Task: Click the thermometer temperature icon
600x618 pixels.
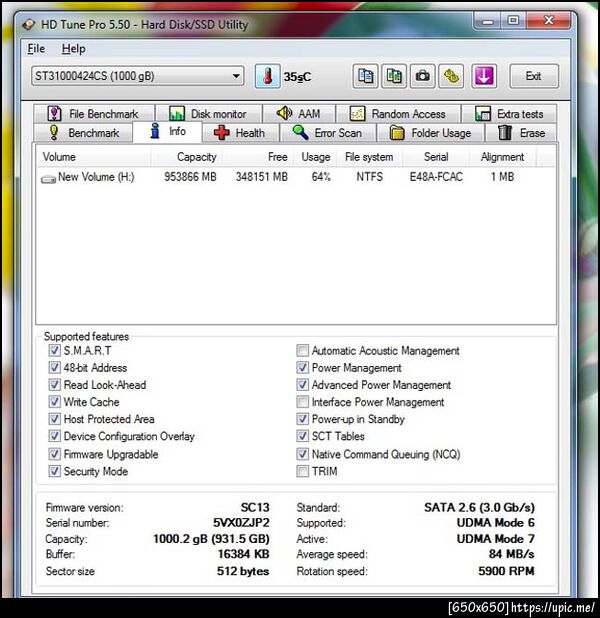Action: click(x=267, y=76)
